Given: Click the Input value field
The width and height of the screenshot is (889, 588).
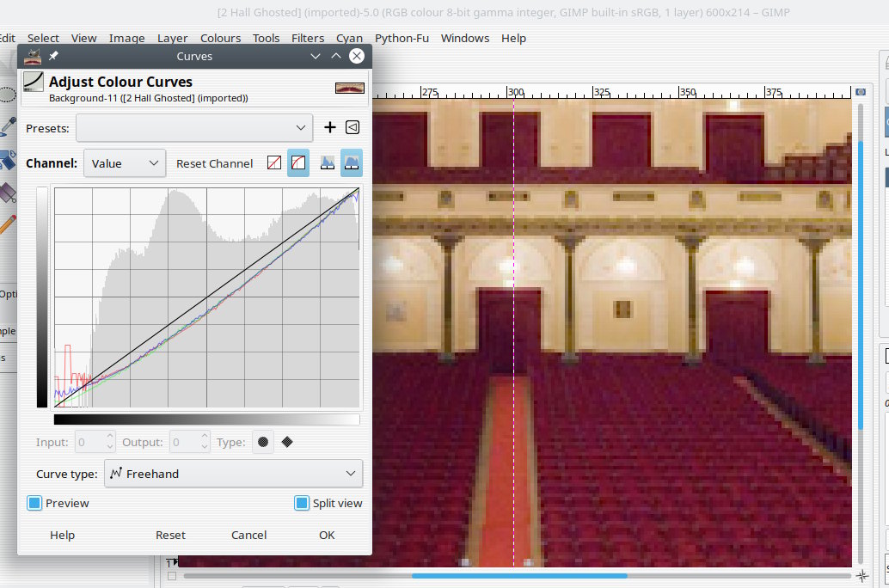Looking at the screenshot, I should (90, 442).
